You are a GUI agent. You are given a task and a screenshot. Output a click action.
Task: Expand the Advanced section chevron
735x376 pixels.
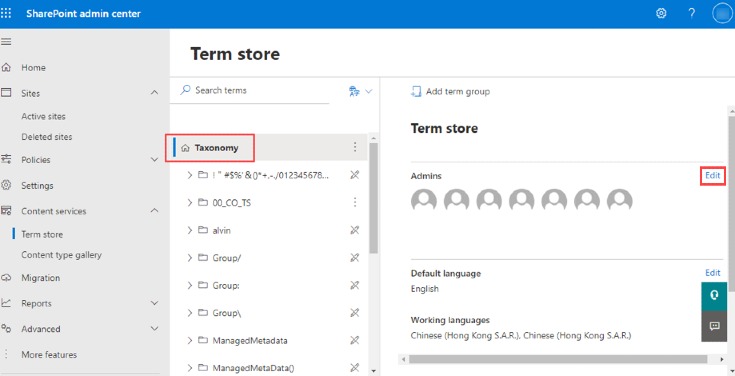154,329
